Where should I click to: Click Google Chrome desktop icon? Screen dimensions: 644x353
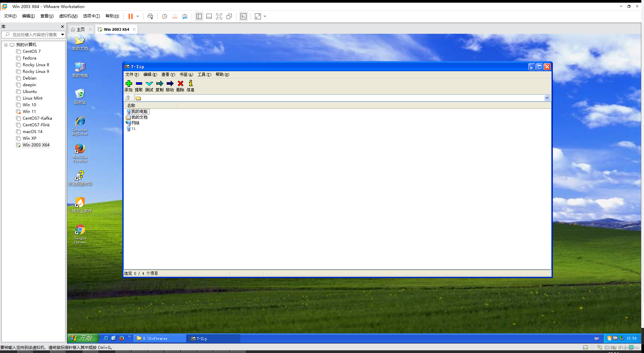(x=80, y=234)
